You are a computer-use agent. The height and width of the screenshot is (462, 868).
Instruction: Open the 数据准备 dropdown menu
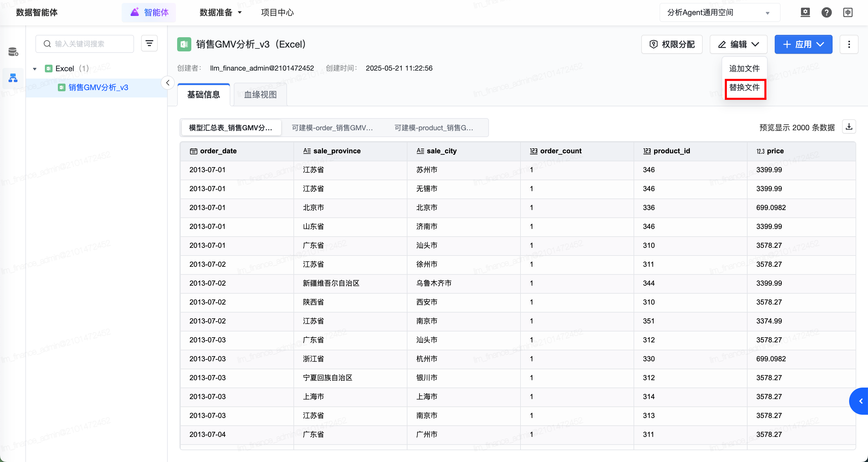coord(221,12)
